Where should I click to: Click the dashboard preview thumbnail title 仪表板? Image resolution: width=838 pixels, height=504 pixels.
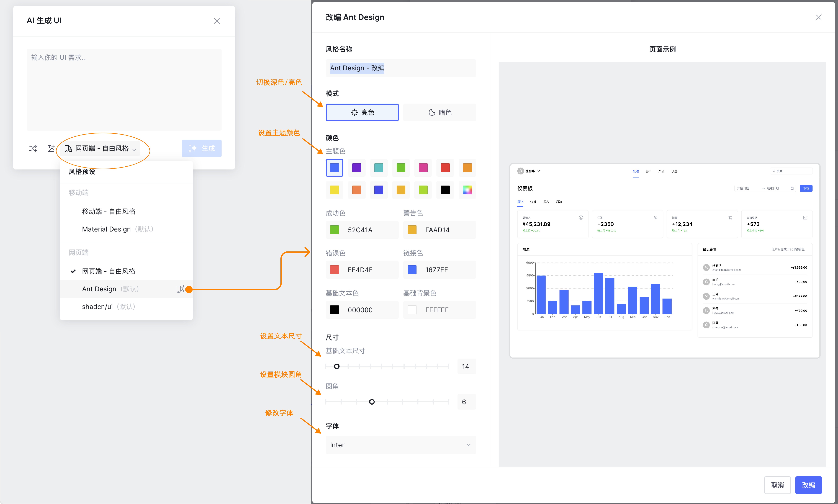(x=525, y=188)
